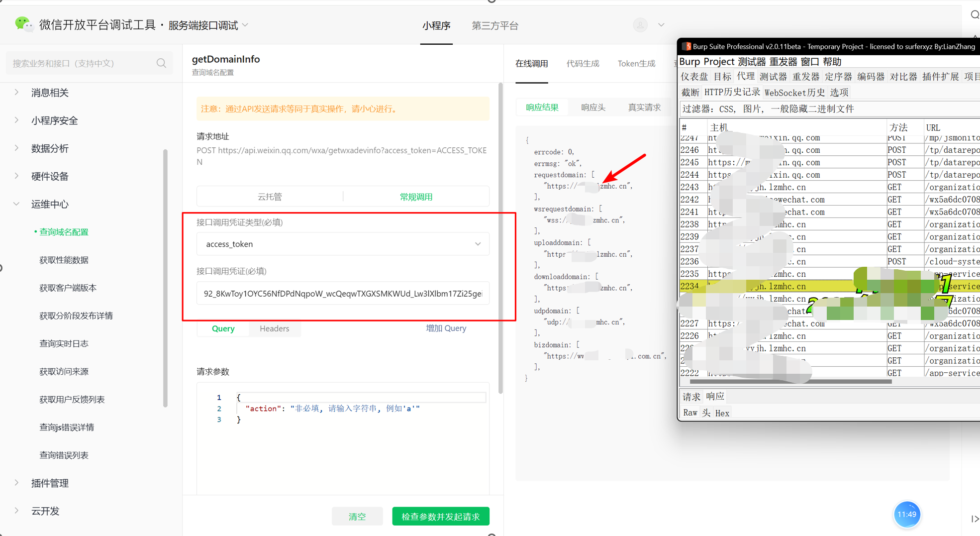
Task: Click the blue 11:49 timer bubble
Action: (907, 514)
